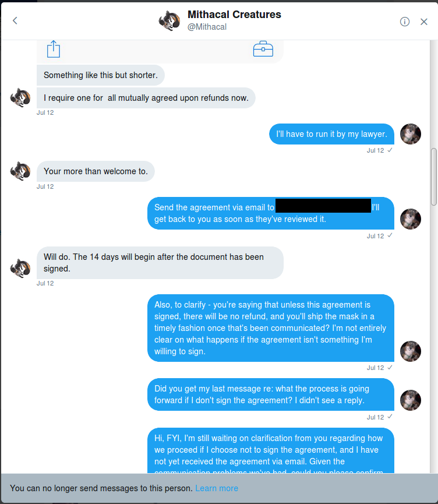Click the 'Send the agreement via email' message
Viewport: 438px width, 504px height.
click(x=270, y=213)
